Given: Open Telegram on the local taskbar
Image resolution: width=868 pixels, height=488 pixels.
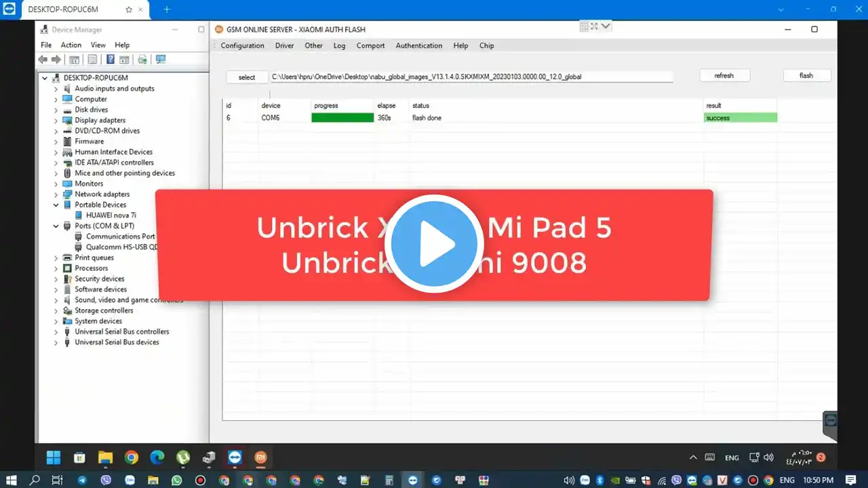Looking at the screenshot, I should (82, 480).
